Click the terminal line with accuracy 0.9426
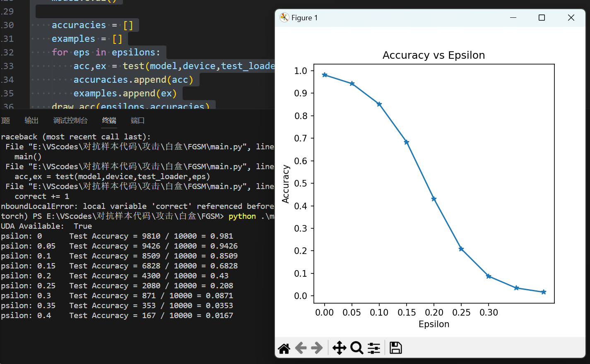 [x=119, y=246]
